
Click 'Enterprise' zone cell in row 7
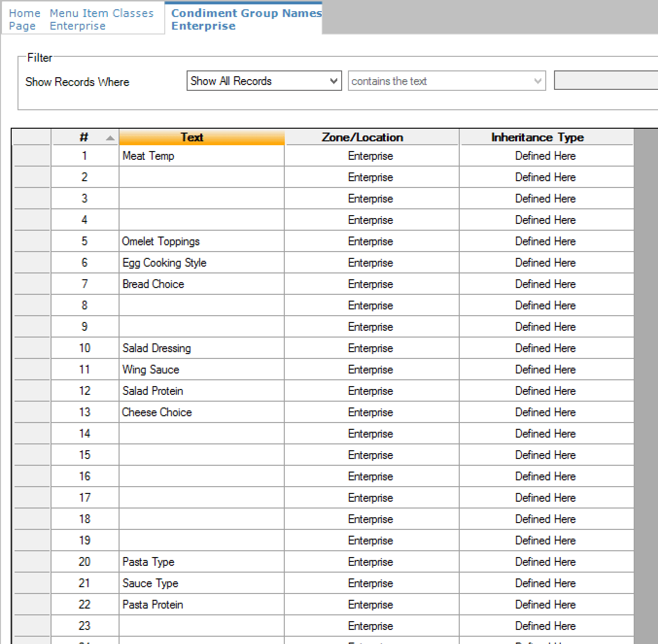(x=371, y=284)
